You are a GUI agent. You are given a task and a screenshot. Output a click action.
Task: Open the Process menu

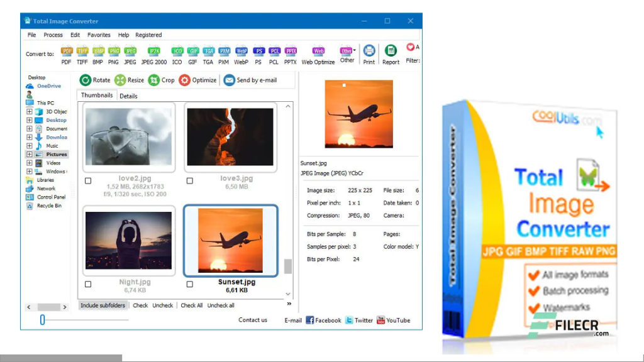(x=53, y=35)
